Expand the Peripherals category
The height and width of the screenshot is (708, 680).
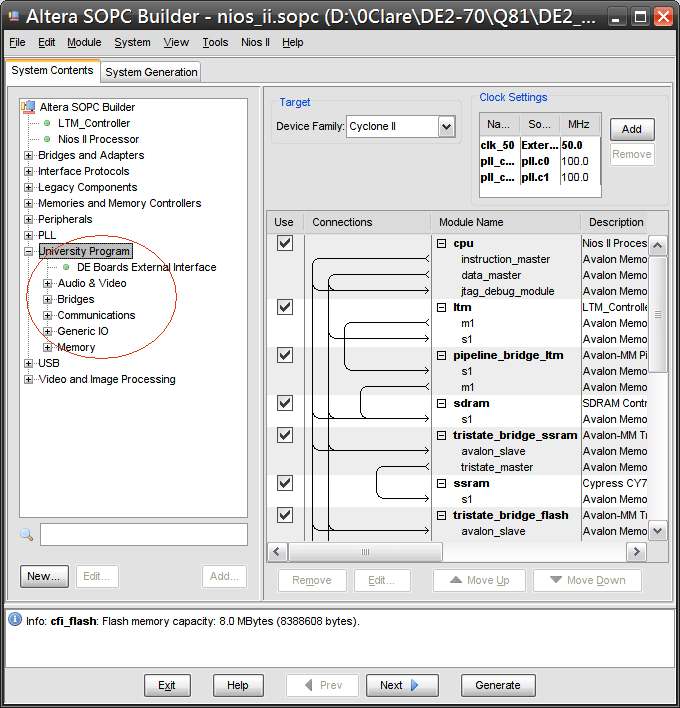28,219
